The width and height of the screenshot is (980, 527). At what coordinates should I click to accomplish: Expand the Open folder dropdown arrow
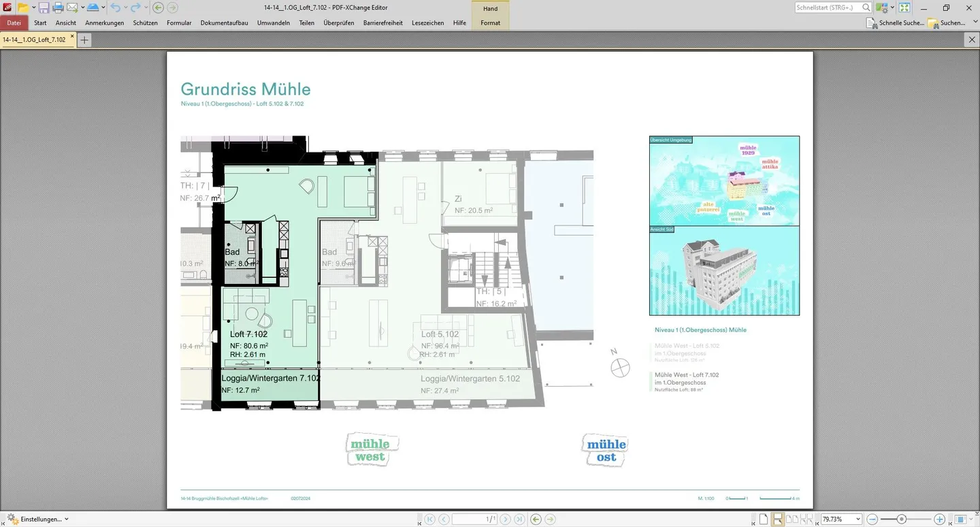(33, 7)
